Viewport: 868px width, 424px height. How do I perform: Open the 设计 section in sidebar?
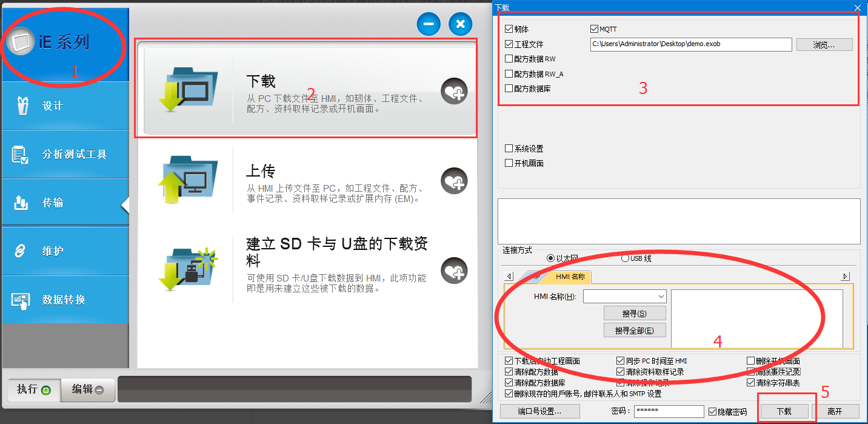tap(65, 106)
